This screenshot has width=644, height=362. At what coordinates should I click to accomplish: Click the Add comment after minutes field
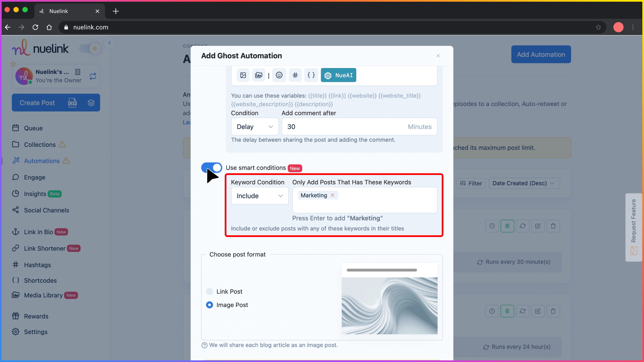[359, 127]
